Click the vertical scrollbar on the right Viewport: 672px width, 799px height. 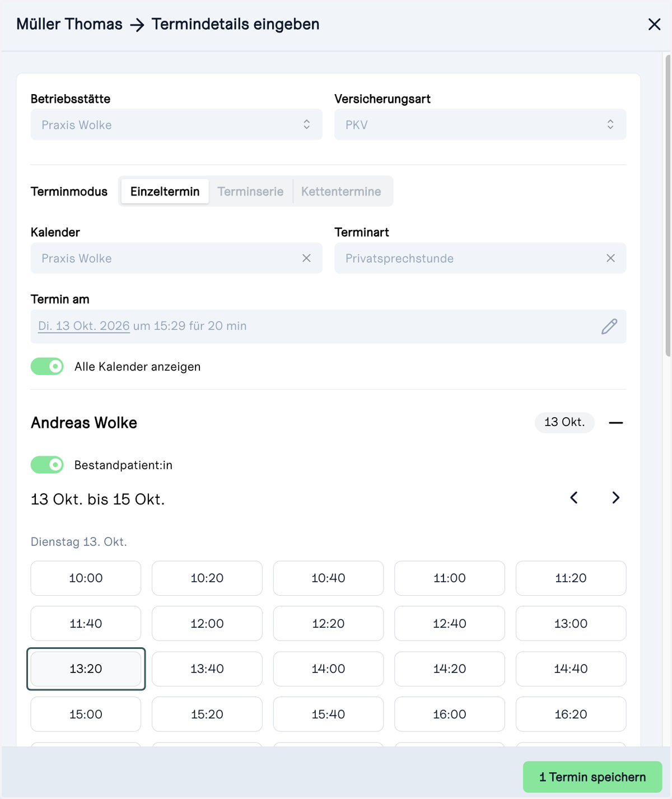click(668, 205)
